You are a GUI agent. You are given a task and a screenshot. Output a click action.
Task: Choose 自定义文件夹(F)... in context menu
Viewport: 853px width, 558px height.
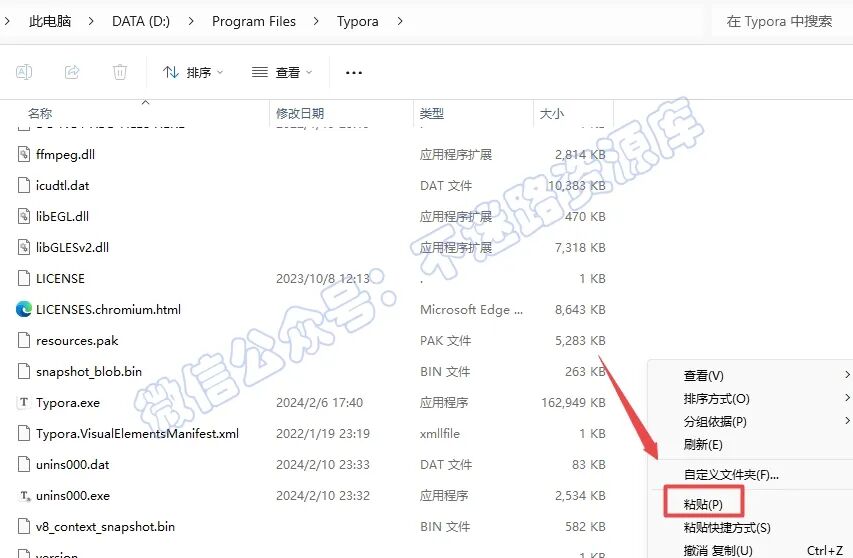pos(750,474)
